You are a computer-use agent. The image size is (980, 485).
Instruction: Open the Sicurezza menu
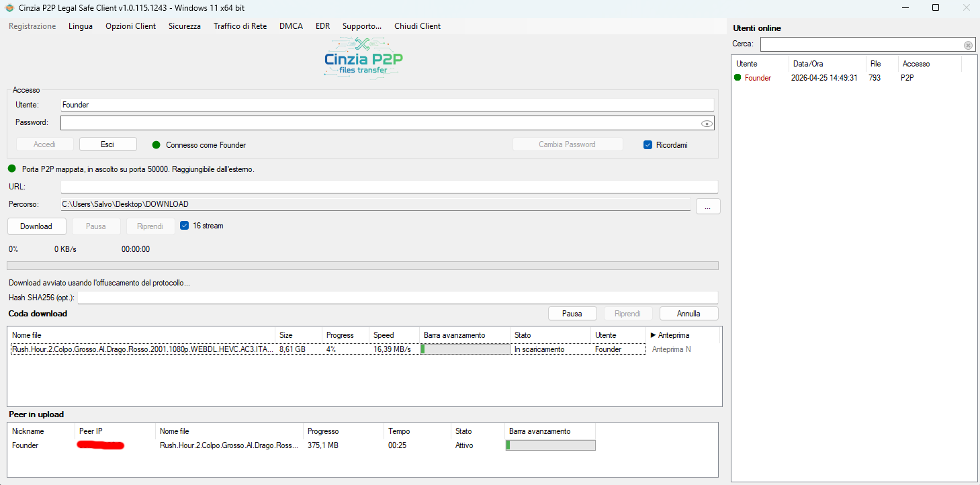click(x=185, y=26)
